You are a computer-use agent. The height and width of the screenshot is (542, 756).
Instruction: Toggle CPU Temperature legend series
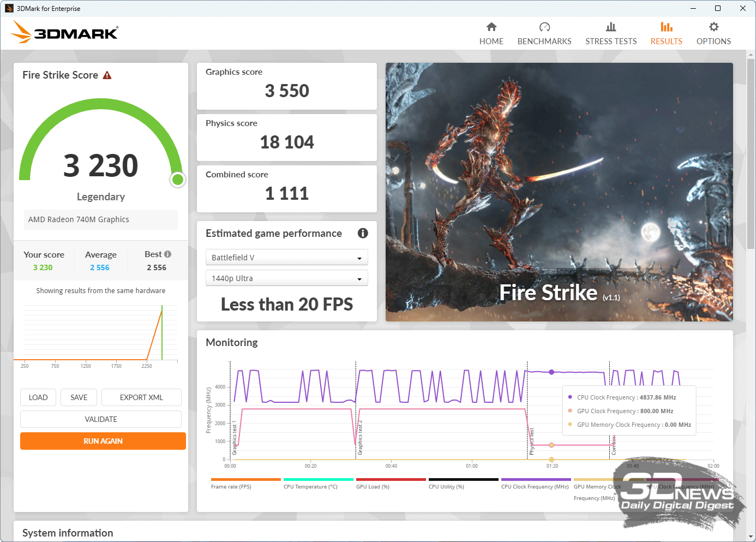310,486
